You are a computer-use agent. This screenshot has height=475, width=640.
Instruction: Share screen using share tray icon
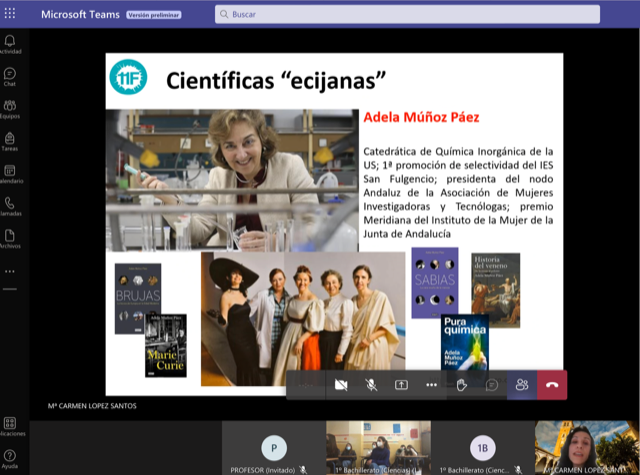(401, 385)
